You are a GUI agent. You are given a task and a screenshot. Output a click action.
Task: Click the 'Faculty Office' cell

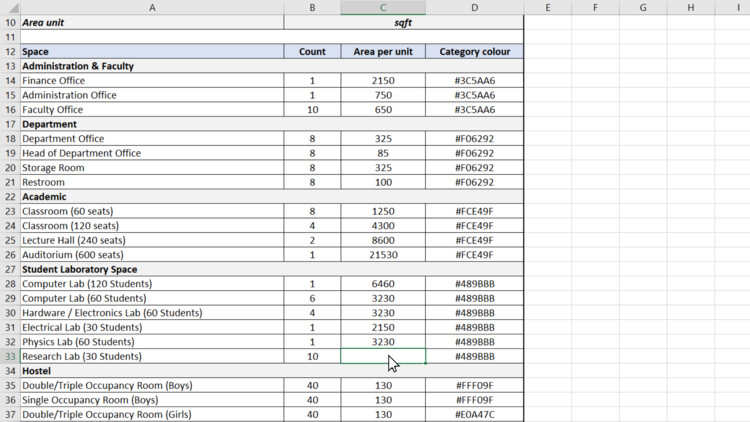click(x=152, y=110)
